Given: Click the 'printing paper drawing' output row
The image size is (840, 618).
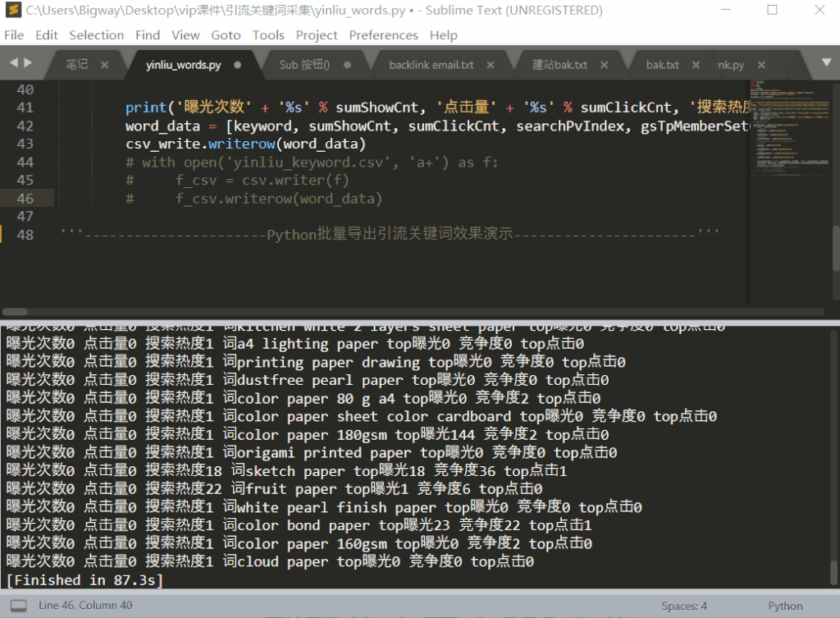Looking at the screenshot, I should point(316,362).
